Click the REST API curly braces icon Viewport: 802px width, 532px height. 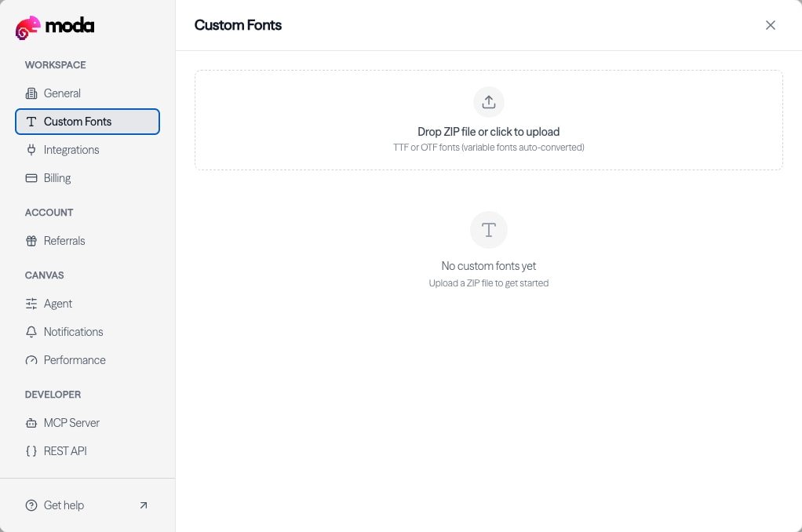[31, 451]
